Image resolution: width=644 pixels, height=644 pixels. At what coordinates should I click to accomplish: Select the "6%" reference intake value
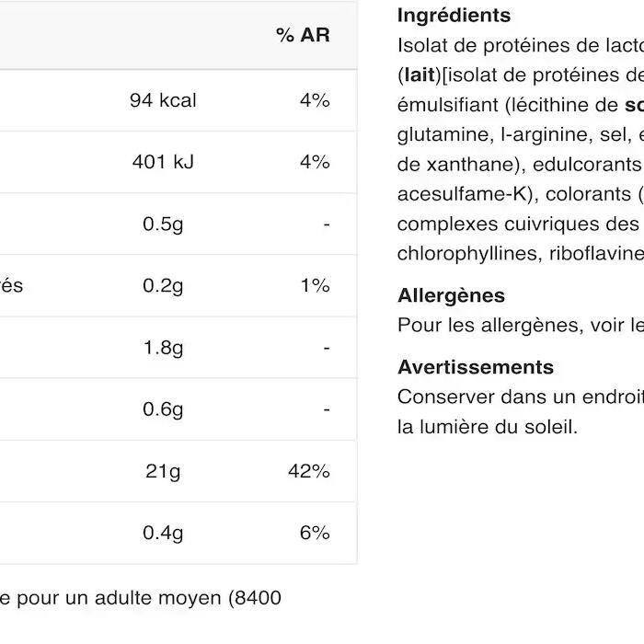pos(315,533)
